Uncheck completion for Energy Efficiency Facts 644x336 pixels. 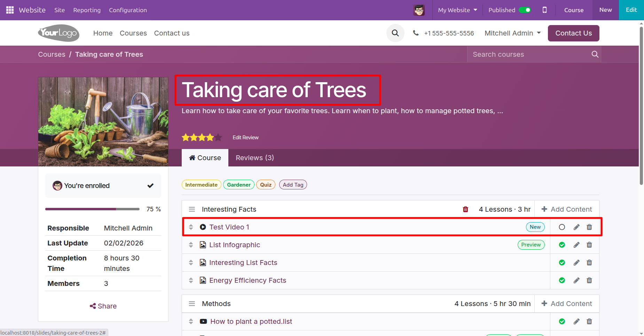coord(562,280)
